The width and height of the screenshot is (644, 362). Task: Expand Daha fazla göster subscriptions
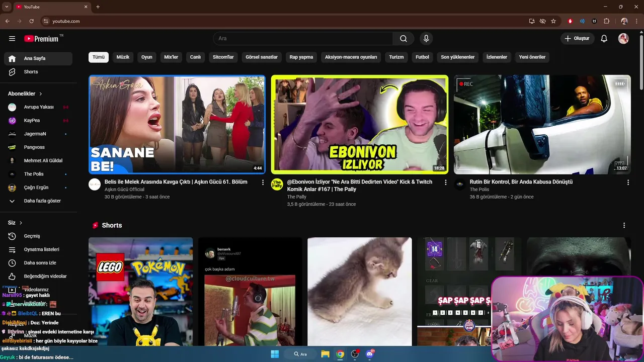(38, 201)
